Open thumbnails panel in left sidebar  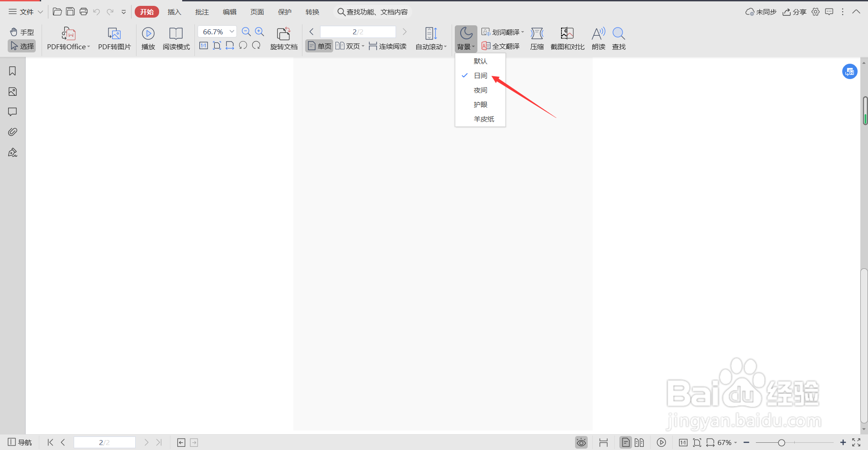13,92
